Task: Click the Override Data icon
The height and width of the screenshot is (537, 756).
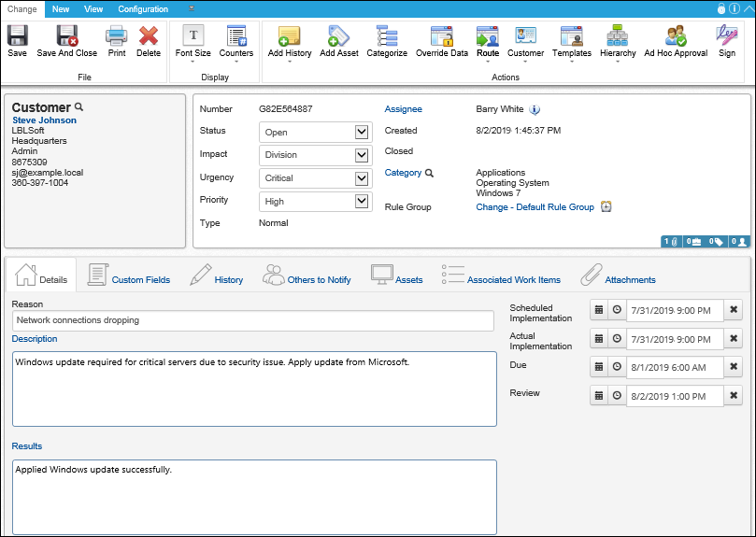Action: tap(442, 36)
